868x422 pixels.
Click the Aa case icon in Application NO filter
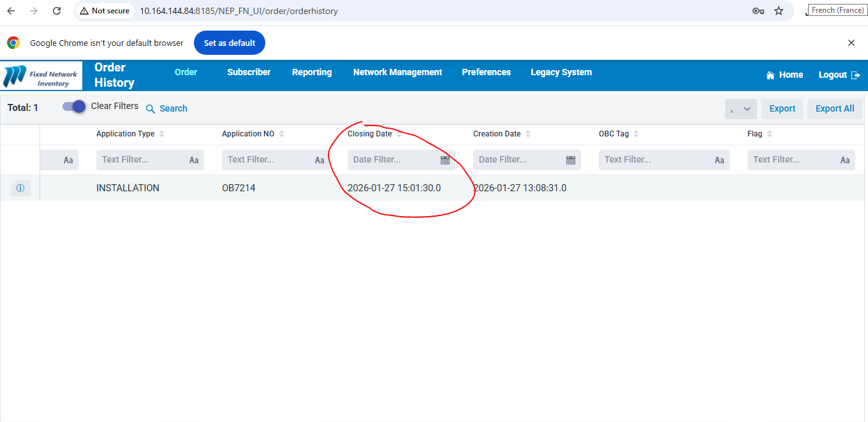320,160
